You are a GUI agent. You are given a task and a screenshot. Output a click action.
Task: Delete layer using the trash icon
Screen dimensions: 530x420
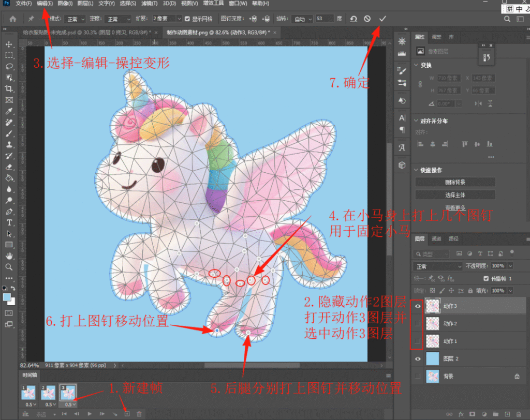point(519,414)
